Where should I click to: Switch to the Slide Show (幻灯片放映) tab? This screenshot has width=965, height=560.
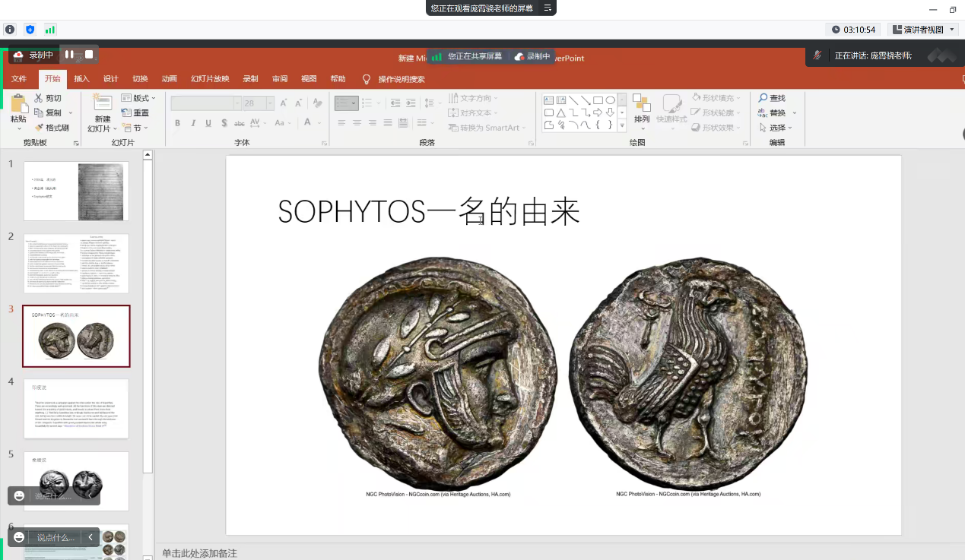[x=210, y=79]
